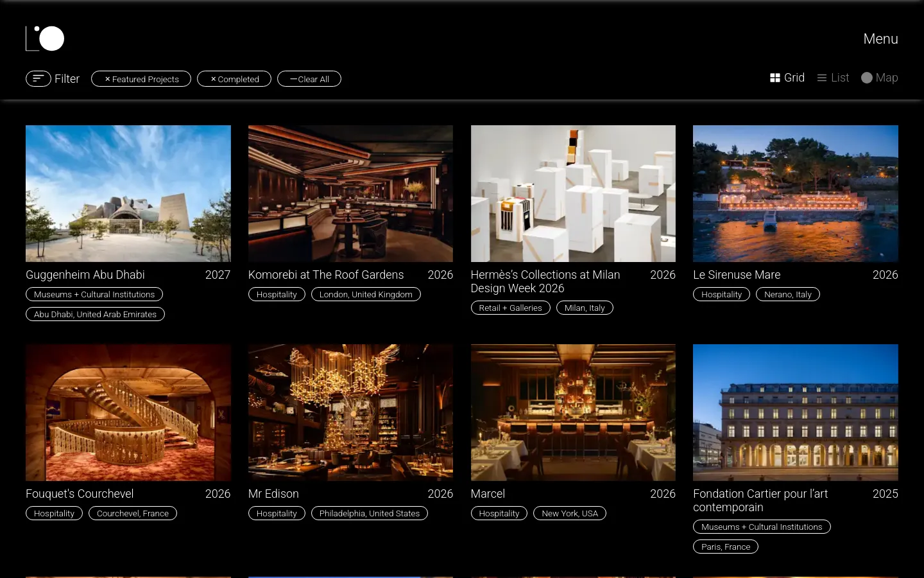The height and width of the screenshot is (578, 924).
Task: Click the Guggenheim Abu Dhabi title
Action: click(85, 275)
